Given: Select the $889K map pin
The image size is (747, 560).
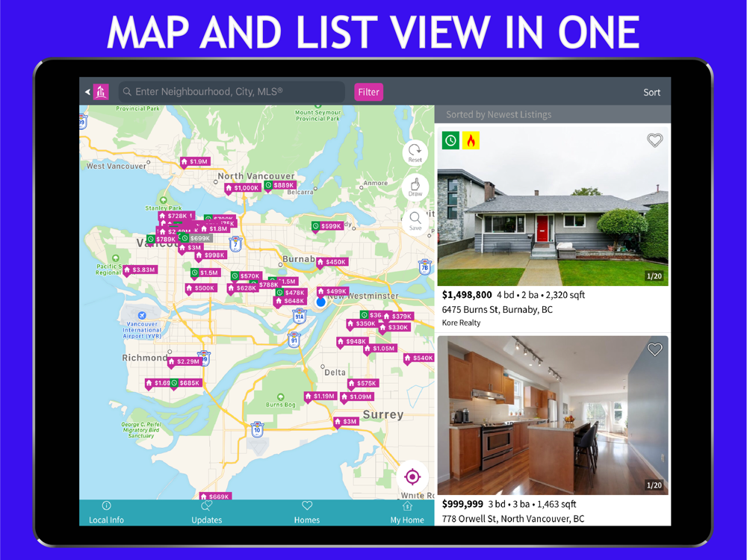Looking at the screenshot, I should [x=280, y=185].
